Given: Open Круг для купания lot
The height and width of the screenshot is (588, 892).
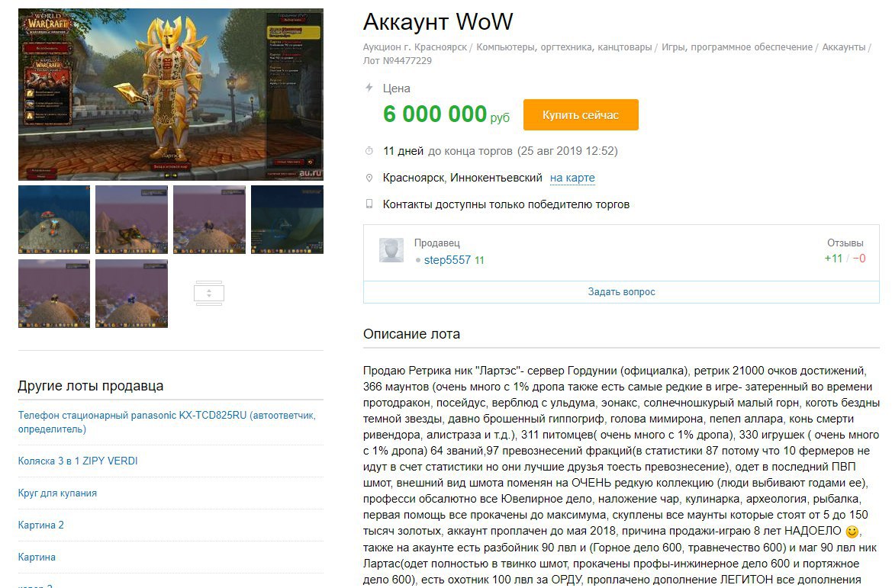Looking at the screenshot, I should click(57, 493).
